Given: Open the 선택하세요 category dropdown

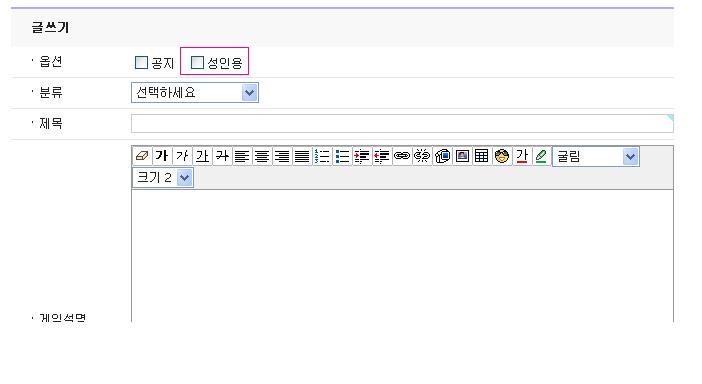Looking at the screenshot, I should pyautogui.click(x=195, y=93).
